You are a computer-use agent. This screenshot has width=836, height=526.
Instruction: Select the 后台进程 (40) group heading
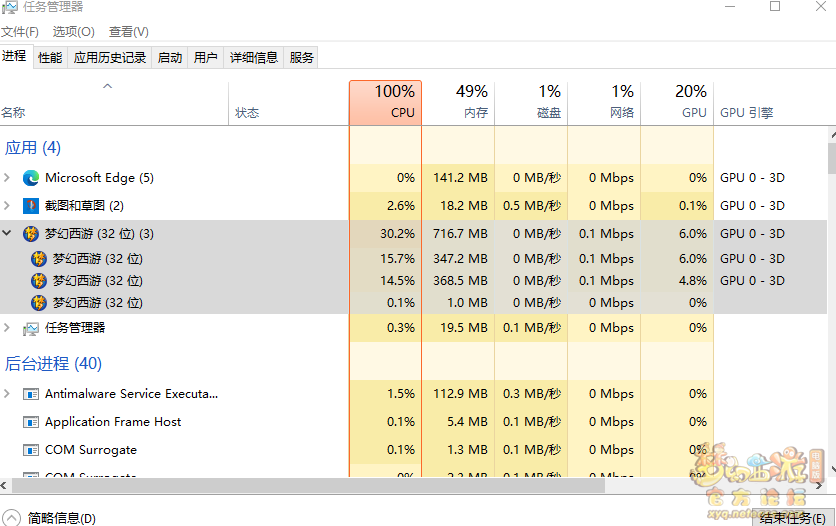[53, 363]
